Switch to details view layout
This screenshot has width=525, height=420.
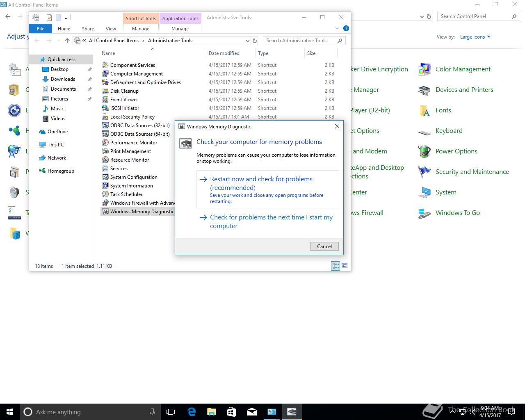[336, 266]
